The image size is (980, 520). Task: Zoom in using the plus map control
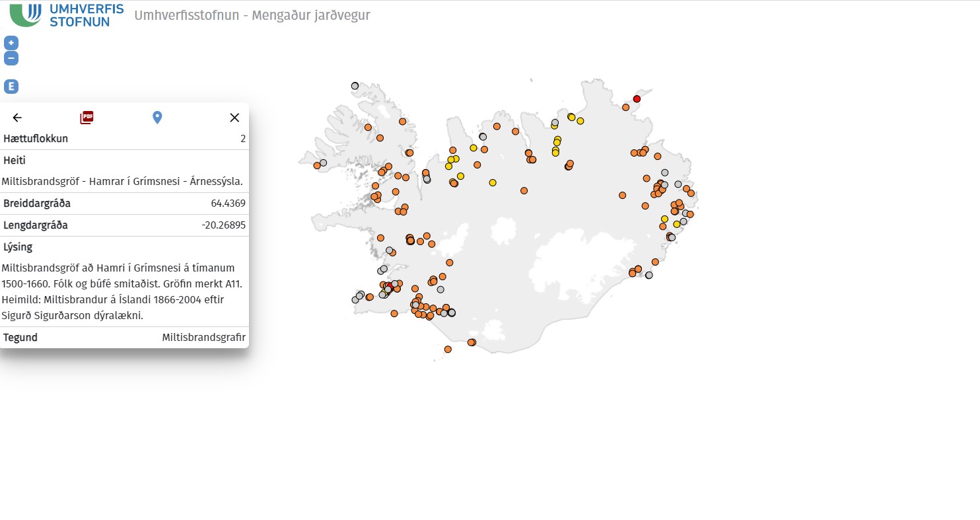coord(10,42)
